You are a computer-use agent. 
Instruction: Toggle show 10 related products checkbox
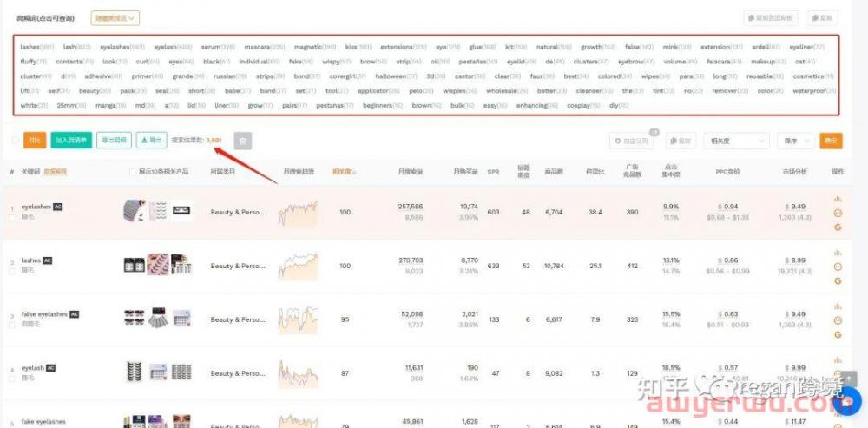[x=132, y=172]
